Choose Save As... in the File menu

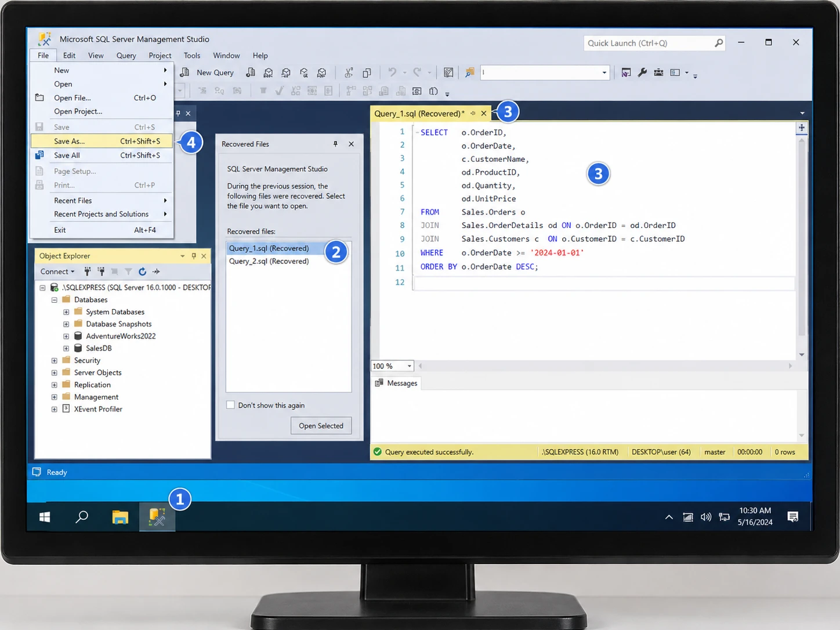(102, 141)
